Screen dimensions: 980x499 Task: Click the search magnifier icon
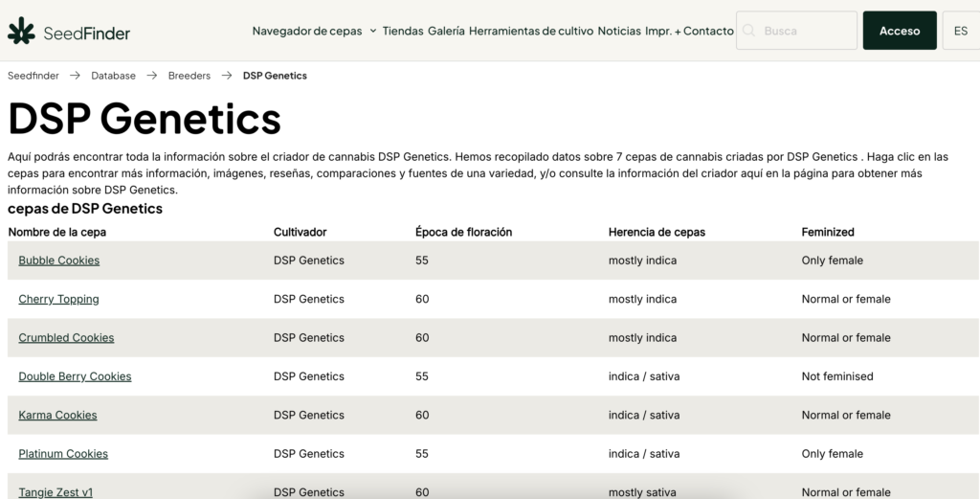pyautogui.click(x=748, y=31)
